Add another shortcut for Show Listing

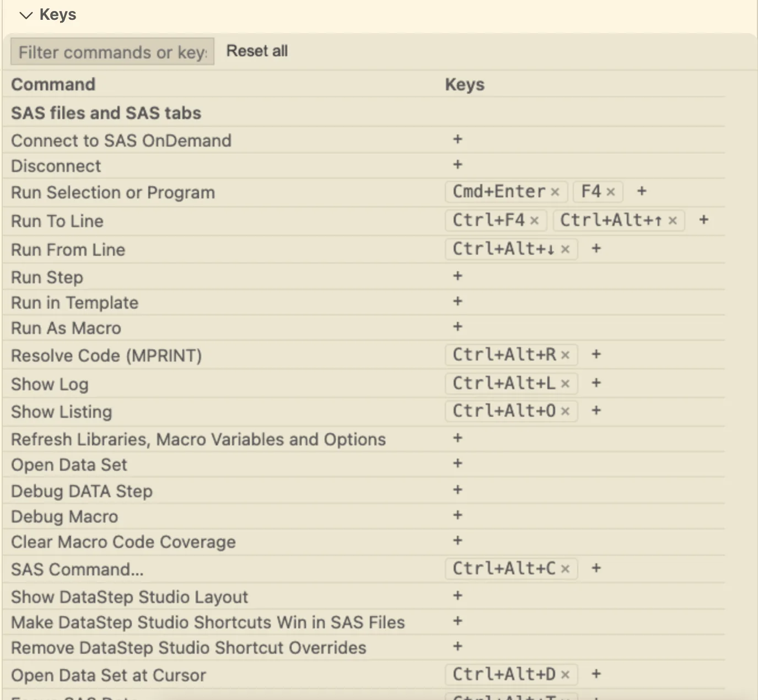596,411
